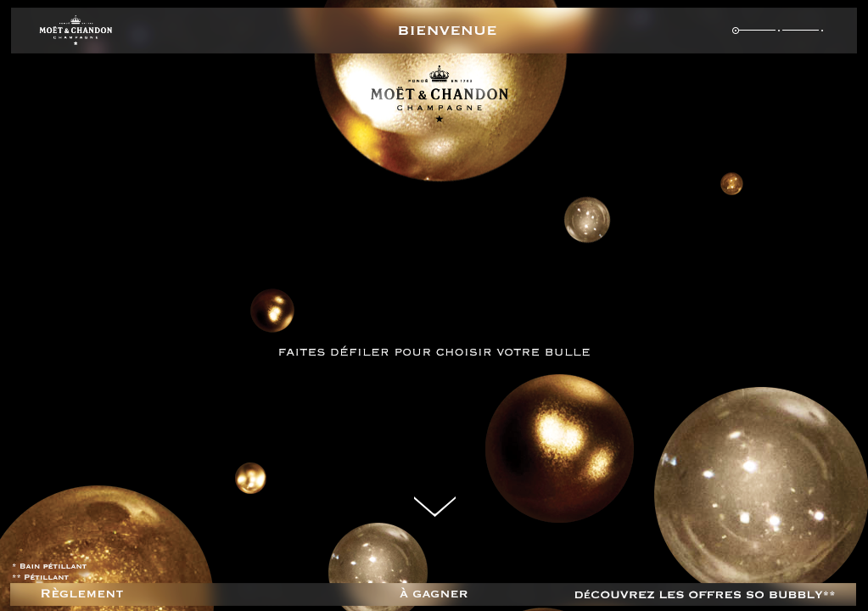Open the Règlement link
Viewport: 868px width, 611px height.
coord(82,594)
